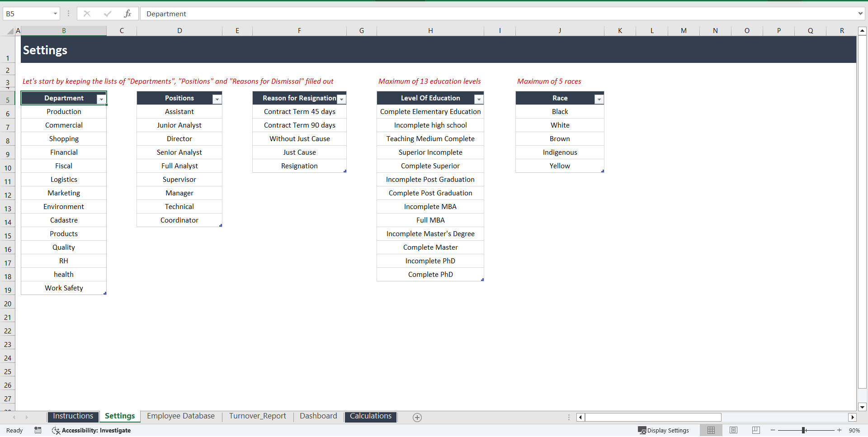Click the macro recording icon in status bar
The height and width of the screenshot is (437, 868).
pyautogui.click(x=38, y=430)
